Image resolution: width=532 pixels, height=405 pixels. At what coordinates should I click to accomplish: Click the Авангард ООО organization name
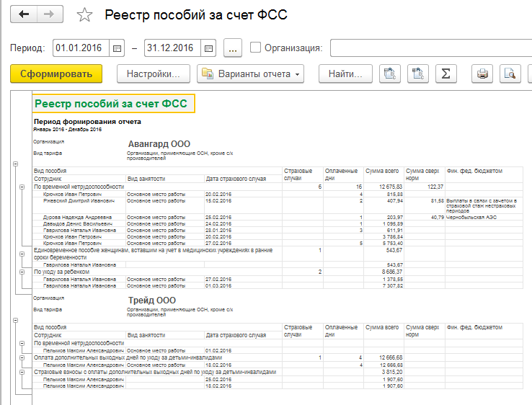click(159, 144)
